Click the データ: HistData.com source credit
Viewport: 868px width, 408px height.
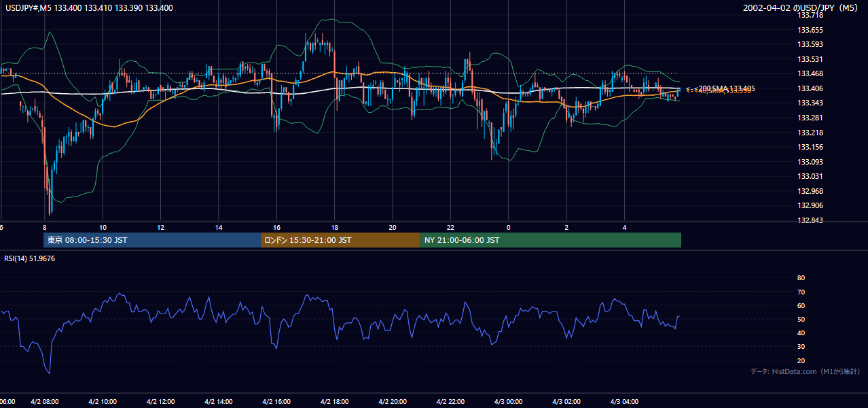pos(805,371)
